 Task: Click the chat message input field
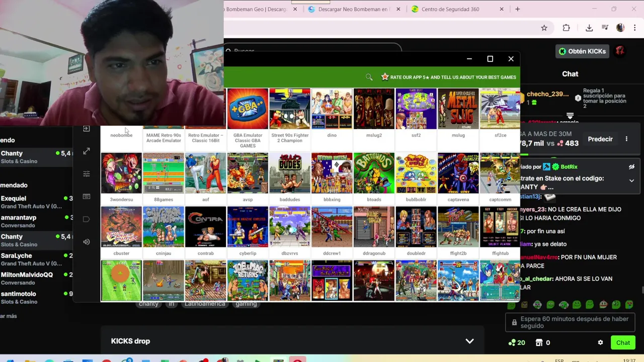pyautogui.click(x=571, y=323)
